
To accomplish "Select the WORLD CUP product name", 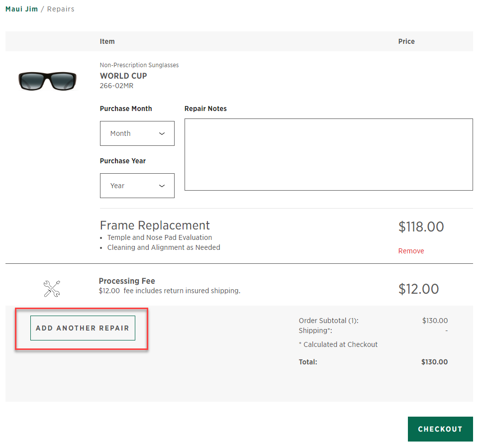I will pyautogui.click(x=123, y=76).
